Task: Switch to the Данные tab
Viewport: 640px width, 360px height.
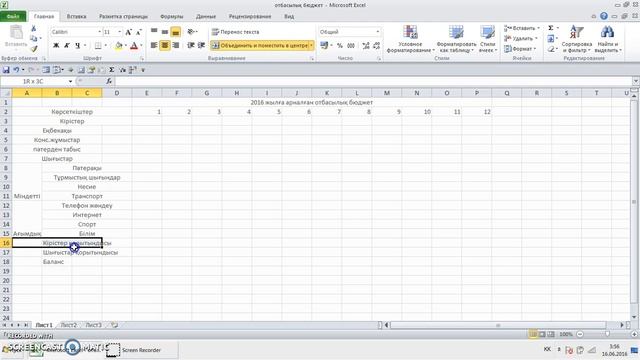Action: 206,16
